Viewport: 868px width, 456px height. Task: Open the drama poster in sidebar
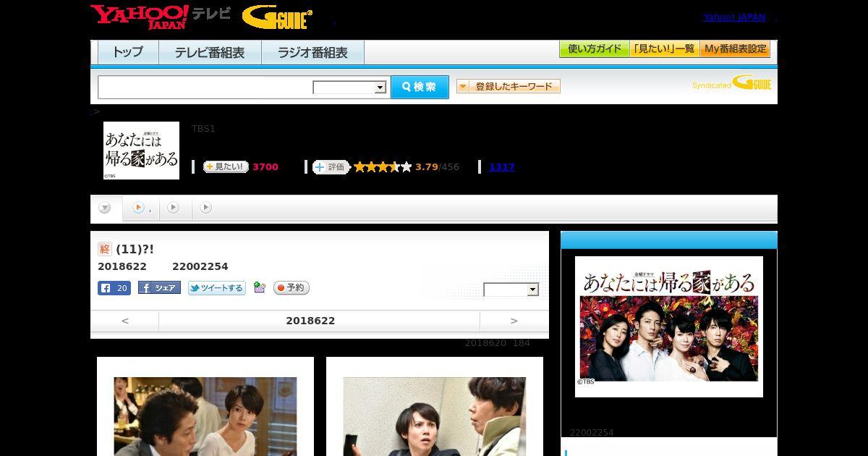(669, 326)
